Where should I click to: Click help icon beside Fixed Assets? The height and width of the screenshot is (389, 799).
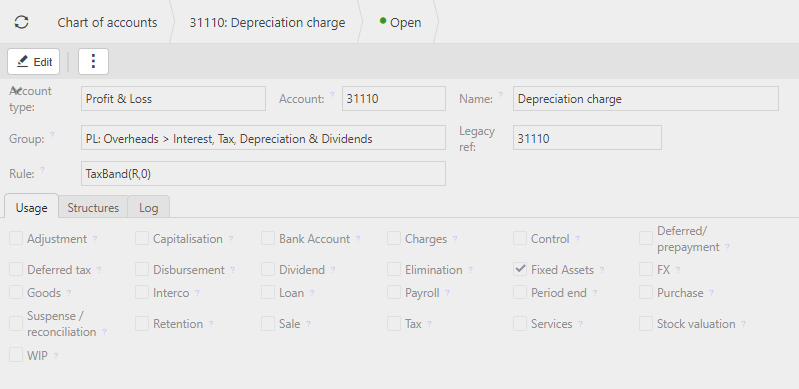tap(602, 270)
